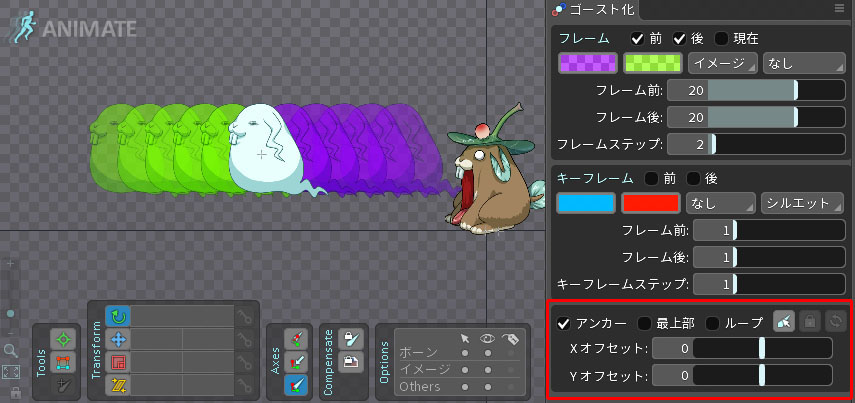Image resolution: width=855 pixels, height=403 pixels.
Task: Select the Weights tool in Tools
Action: click(63, 362)
